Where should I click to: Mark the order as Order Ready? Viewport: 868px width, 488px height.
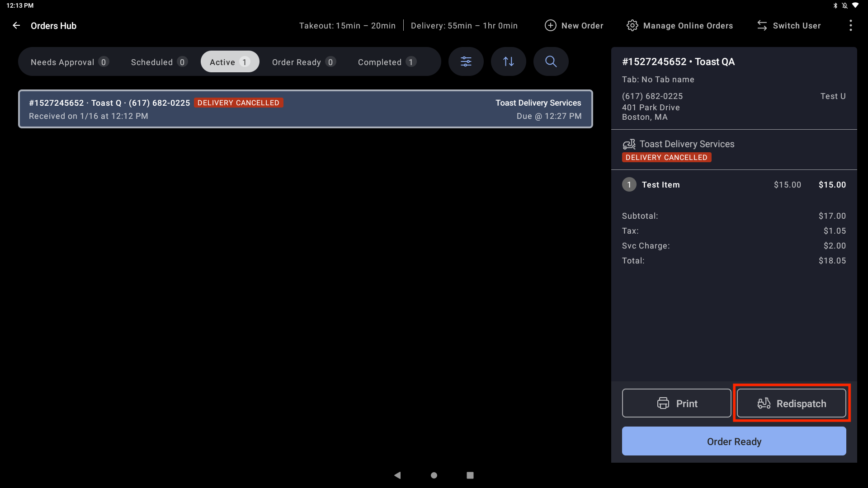click(733, 441)
